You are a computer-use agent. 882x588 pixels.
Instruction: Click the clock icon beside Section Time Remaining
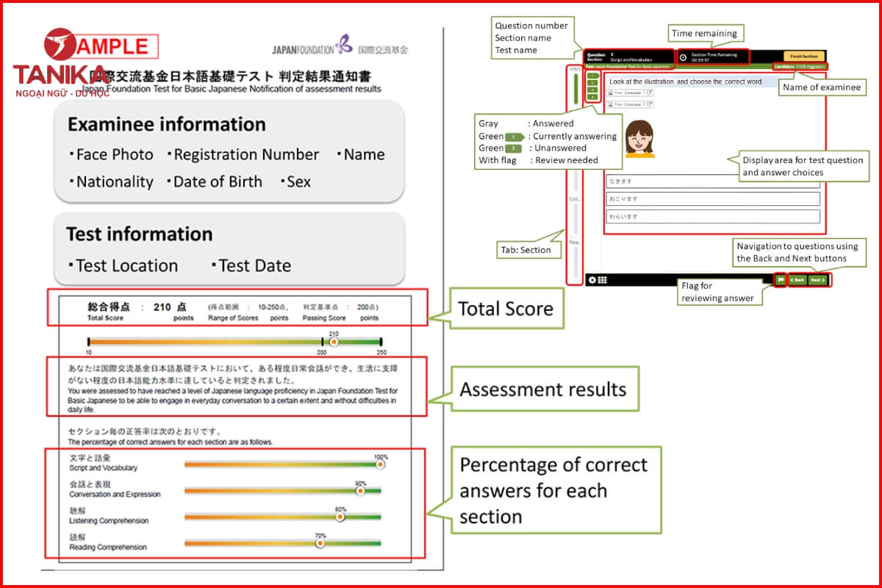683,57
